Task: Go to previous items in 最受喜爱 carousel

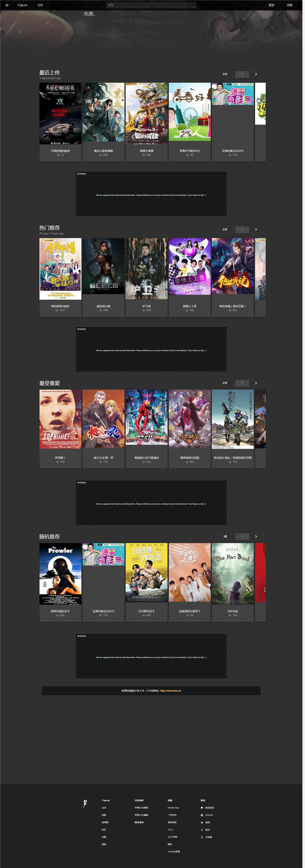Action: (x=242, y=383)
